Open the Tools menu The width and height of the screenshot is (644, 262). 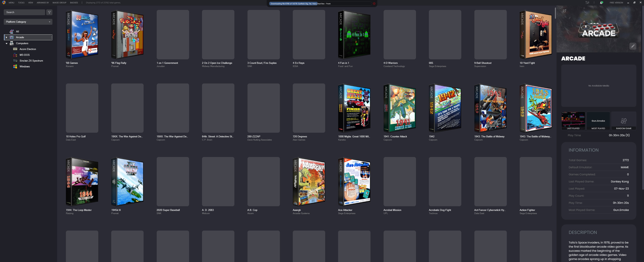pyautogui.click(x=21, y=2)
